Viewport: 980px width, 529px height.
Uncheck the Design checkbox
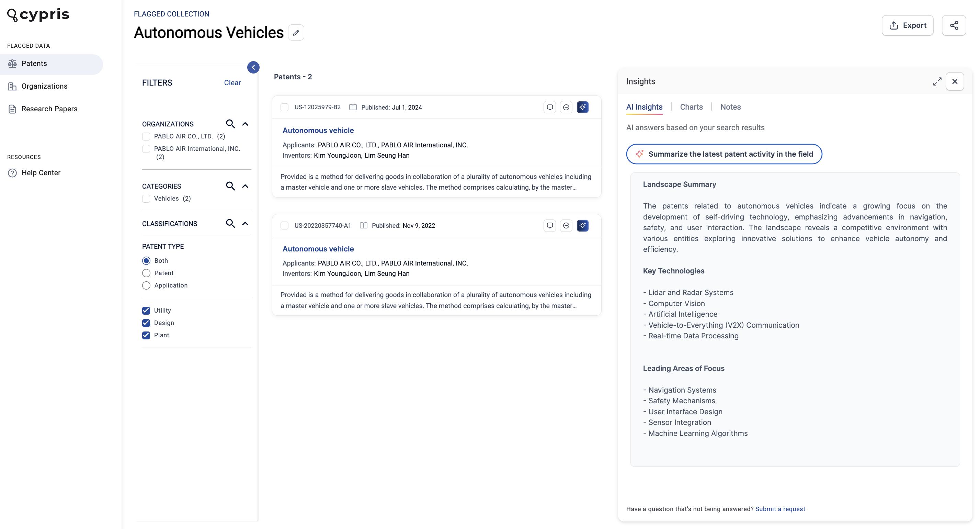(x=146, y=323)
